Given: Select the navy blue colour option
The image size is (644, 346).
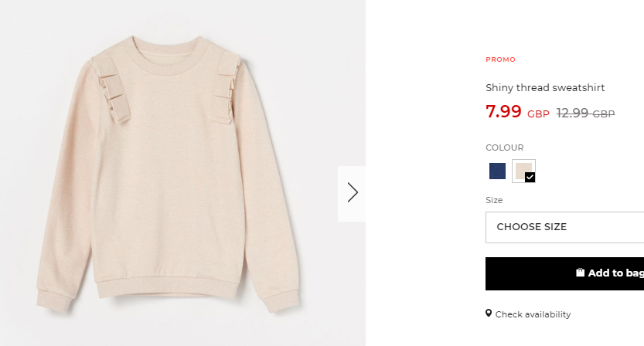Looking at the screenshot, I should point(497,171).
